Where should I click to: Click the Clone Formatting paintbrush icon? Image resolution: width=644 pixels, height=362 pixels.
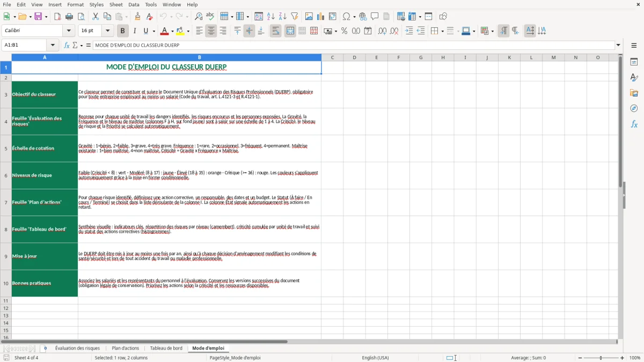point(137,17)
